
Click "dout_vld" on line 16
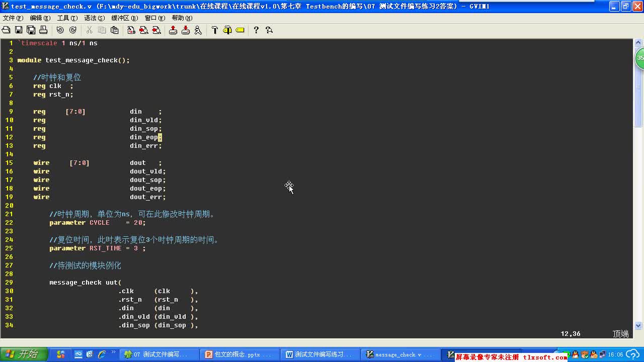tap(146, 171)
